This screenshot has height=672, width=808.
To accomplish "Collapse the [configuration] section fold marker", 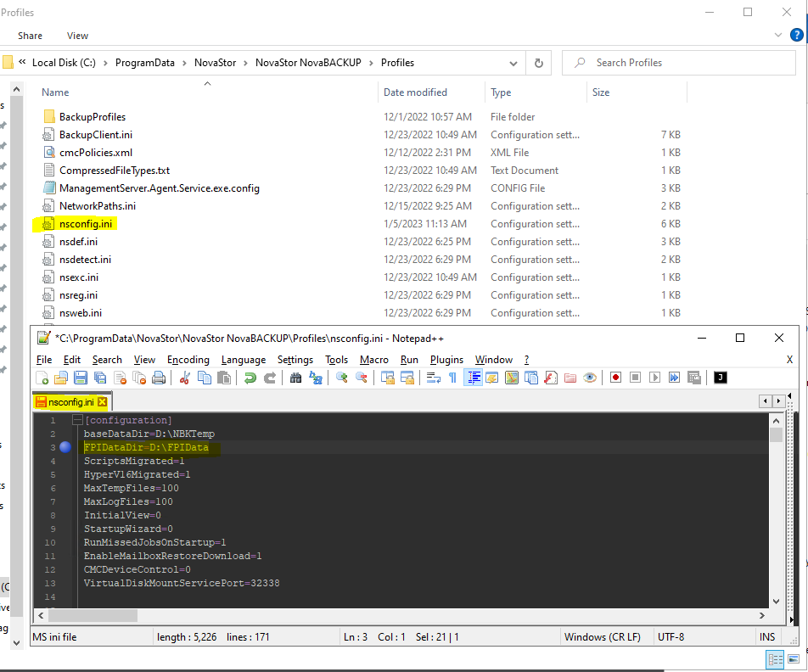I will pos(77,420).
